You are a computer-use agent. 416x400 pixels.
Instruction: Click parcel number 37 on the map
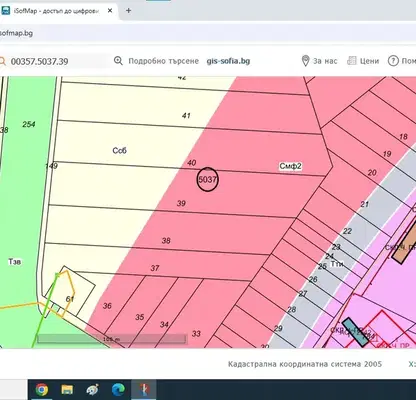[155, 268]
